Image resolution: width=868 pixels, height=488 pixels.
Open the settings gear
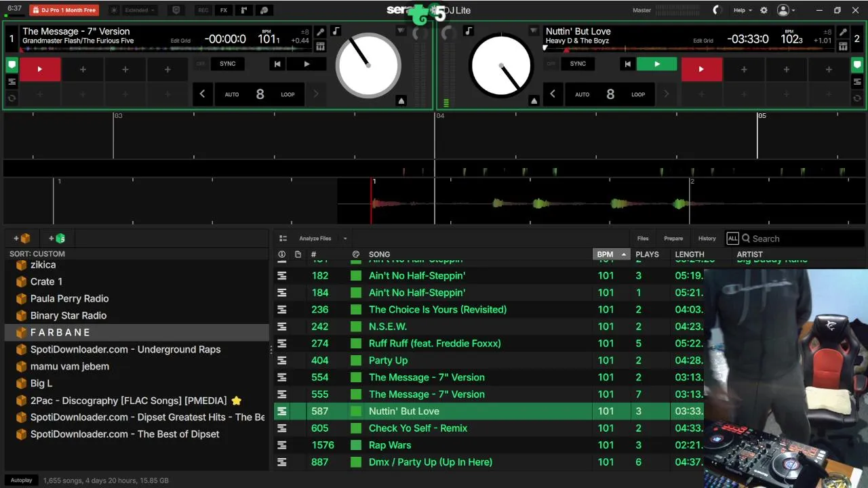(764, 10)
